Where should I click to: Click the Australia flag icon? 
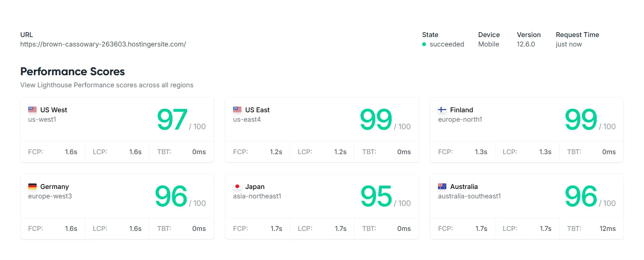pos(442,186)
